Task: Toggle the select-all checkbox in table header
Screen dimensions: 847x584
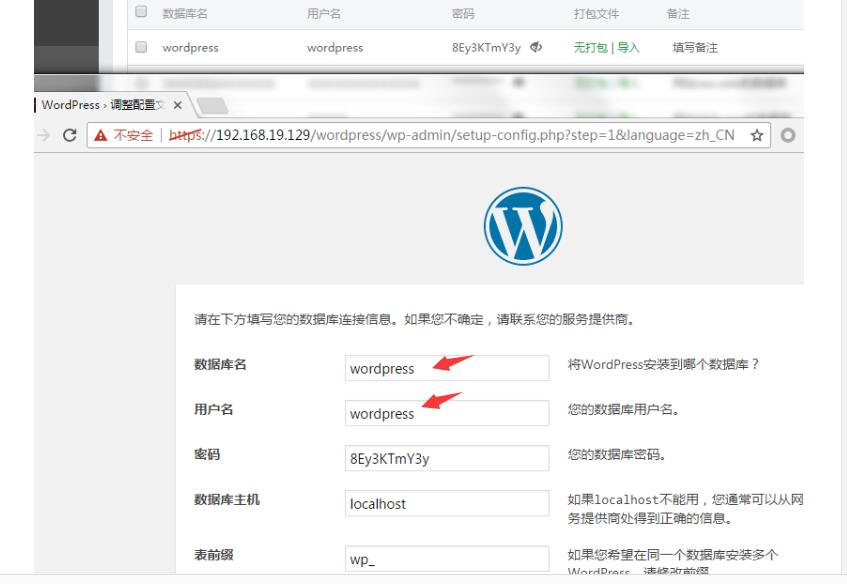Action: 141,11
